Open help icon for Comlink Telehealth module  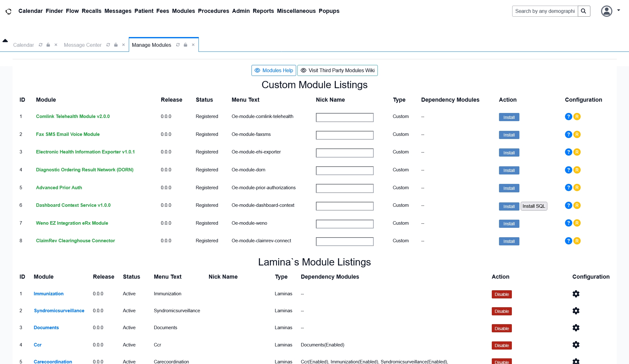(568, 116)
